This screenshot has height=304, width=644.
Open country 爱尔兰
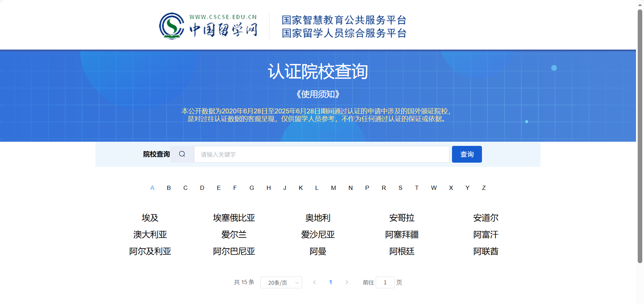tap(234, 235)
